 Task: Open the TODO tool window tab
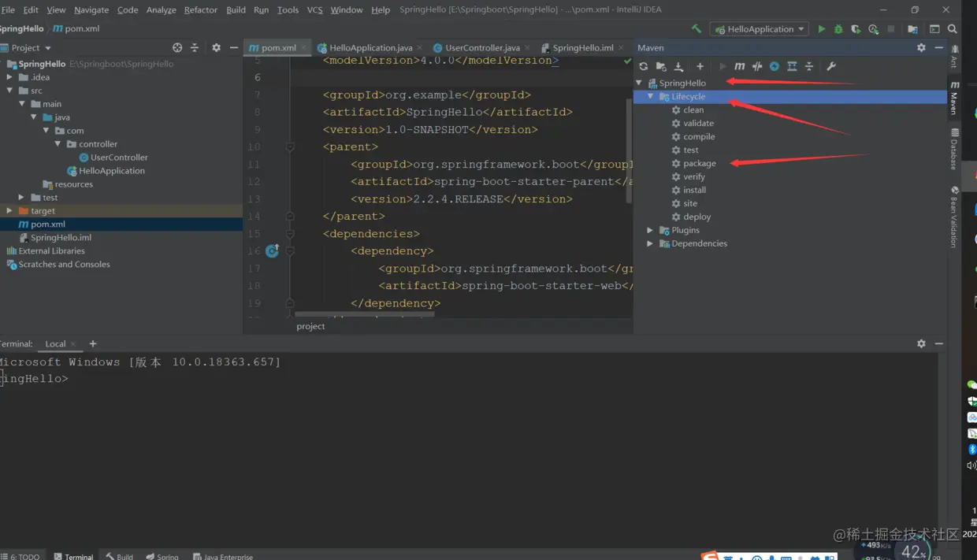click(x=20, y=556)
